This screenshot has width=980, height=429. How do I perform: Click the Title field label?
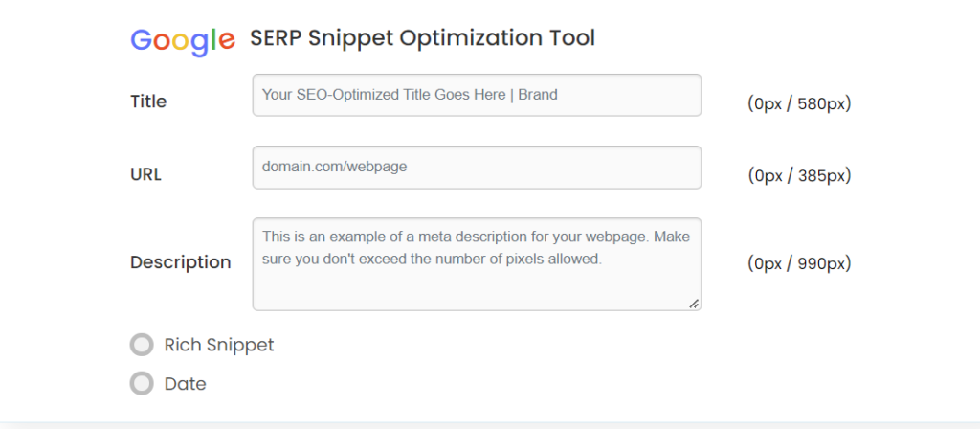pos(148,102)
